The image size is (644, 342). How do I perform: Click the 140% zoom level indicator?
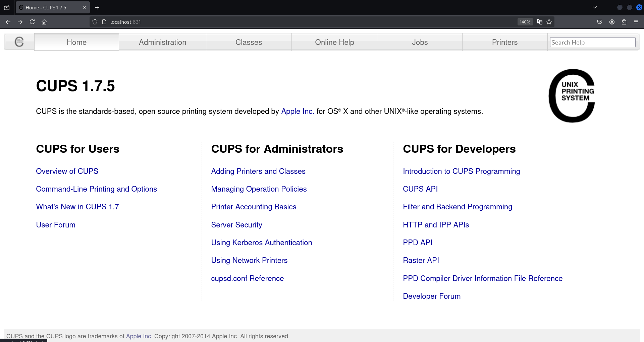pos(525,22)
